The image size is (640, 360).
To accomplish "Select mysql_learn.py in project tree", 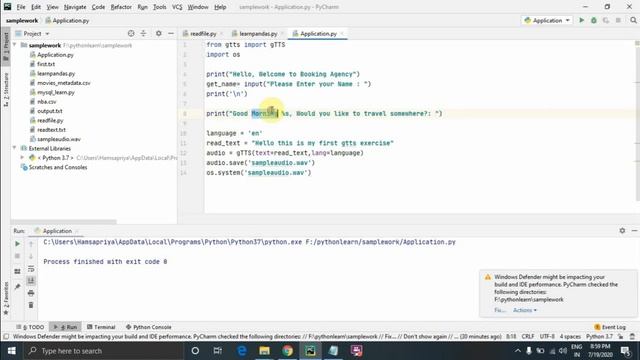I will pyautogui.click(x=56, y=92).
